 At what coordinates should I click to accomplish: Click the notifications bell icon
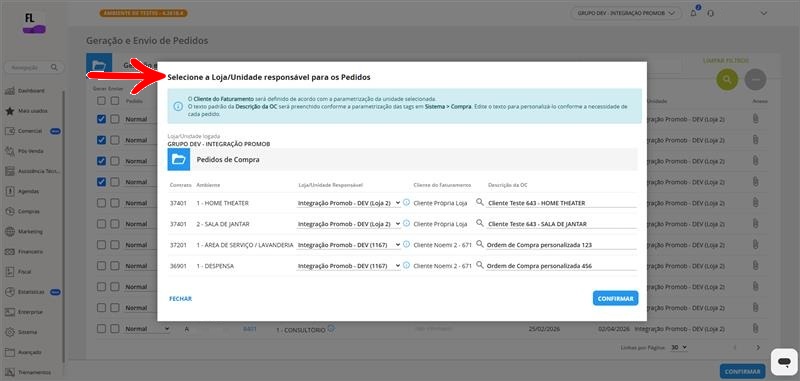pyautogui.click(x=693, y=13)
